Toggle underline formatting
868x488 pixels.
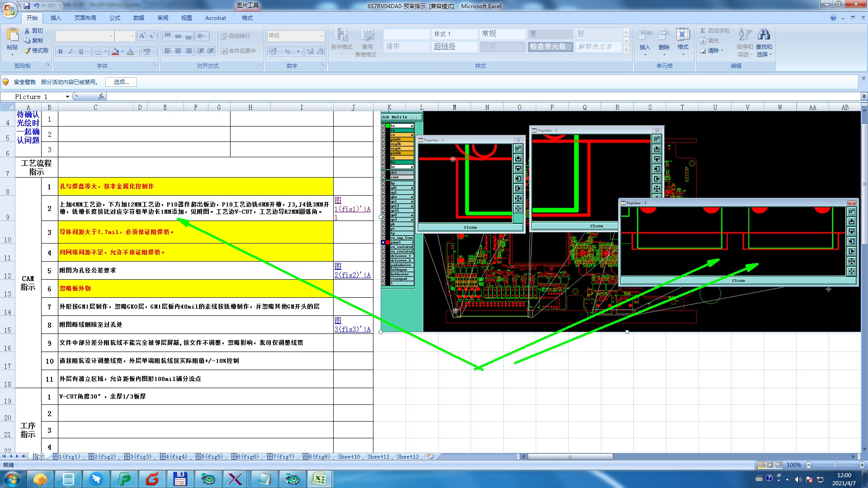point(81,52)
